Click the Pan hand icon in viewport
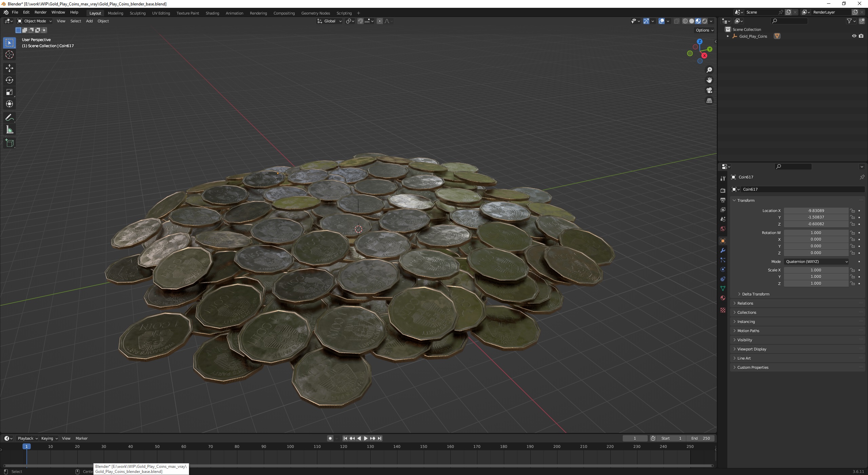868x475 pixels. pos(709,80)
